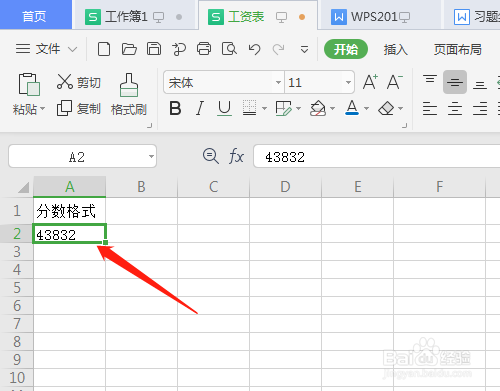Click the zoom magnifier beside fx
Image resolution: width=500 pixels, height=391 pixels.
pos(211,156)
